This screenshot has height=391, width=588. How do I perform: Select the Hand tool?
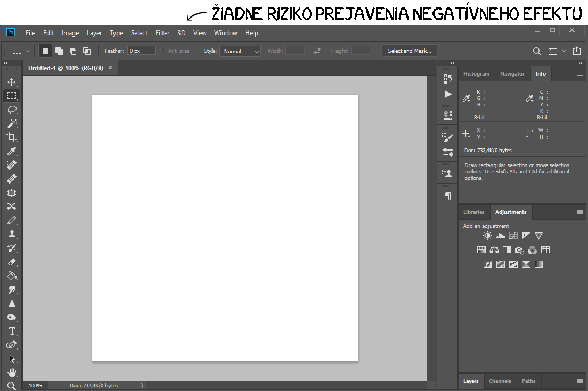pyautogui.click(x=11, y=372)
